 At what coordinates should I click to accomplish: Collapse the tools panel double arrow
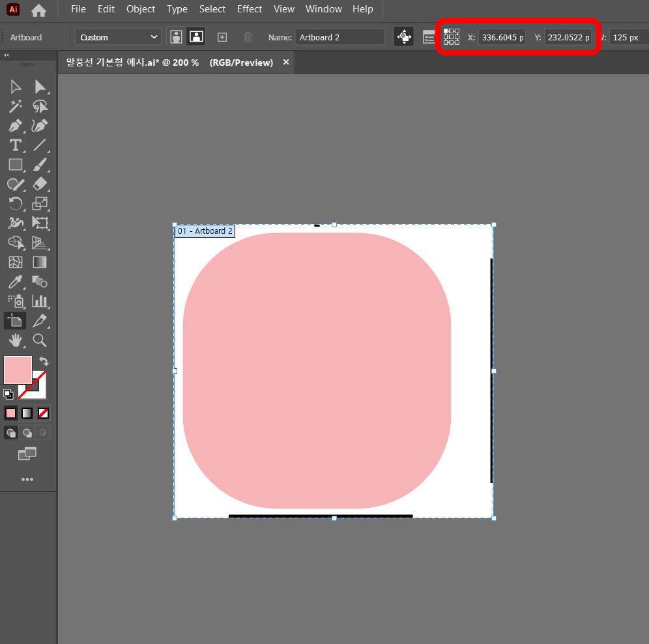[7, 55]
